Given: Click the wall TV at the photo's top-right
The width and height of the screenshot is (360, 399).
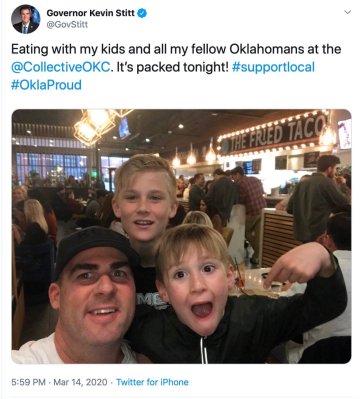Looking at the screenshot, I should (x=345, y=134).
